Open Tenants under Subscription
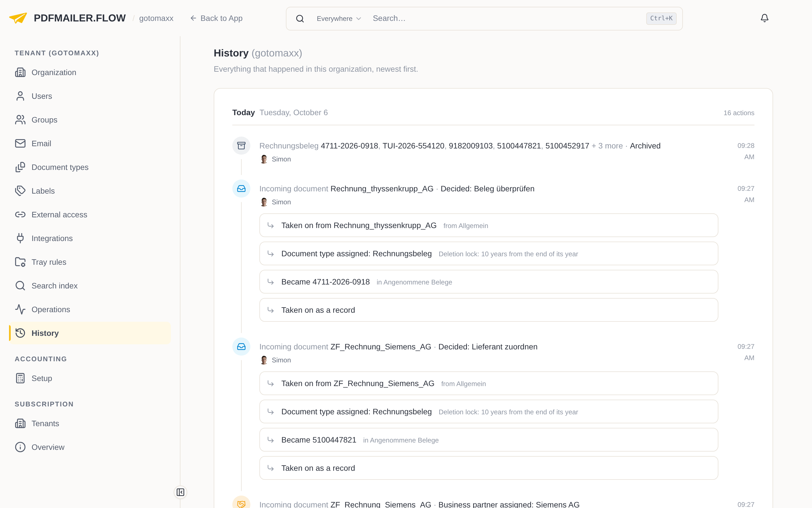Viewport: 812px width, 508px height. (90, 423)
